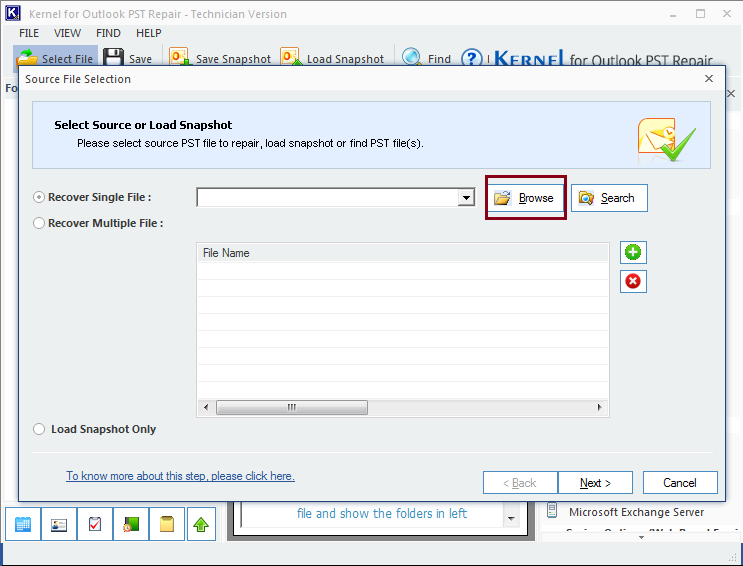Viewport: 743px width, 566px height.
Task: Open the FILE menu
Action: (29, 33)
